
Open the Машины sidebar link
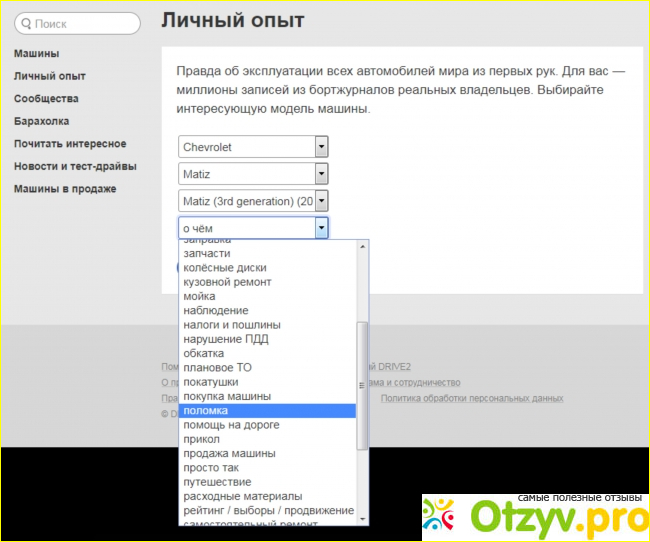(x=36, y=53)
